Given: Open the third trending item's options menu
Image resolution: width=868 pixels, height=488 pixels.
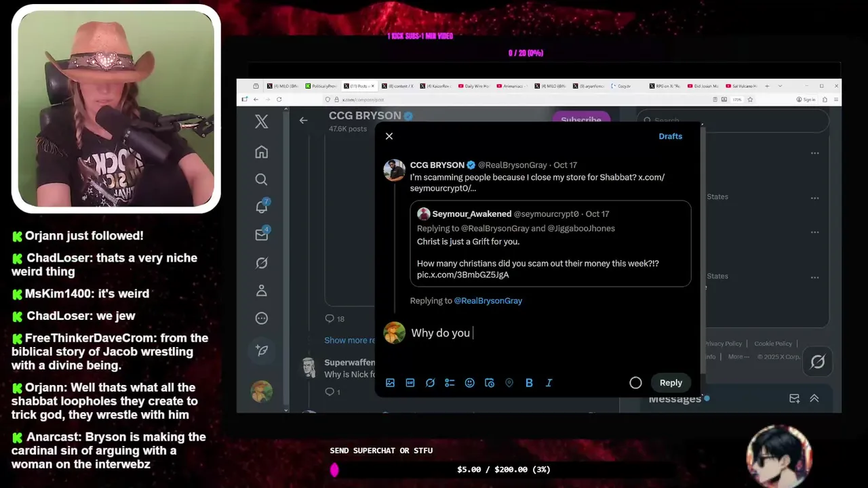Looking at the screenshot, I should coord(814,232).
